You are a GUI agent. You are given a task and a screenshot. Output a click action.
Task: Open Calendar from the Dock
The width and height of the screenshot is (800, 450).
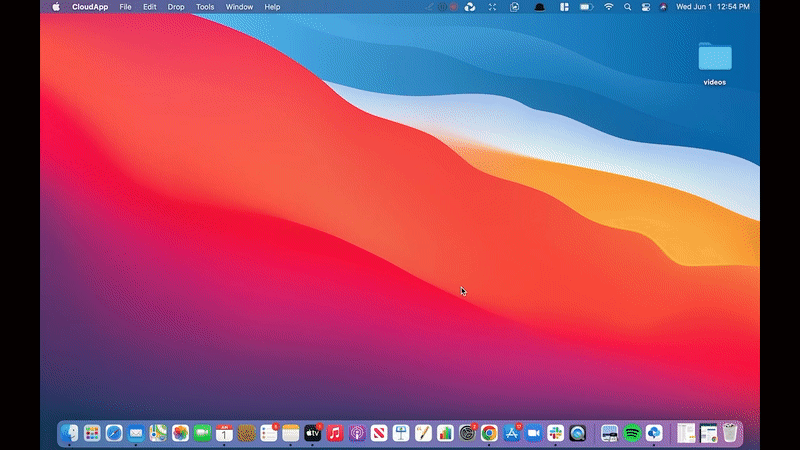(x=224, y=433)
